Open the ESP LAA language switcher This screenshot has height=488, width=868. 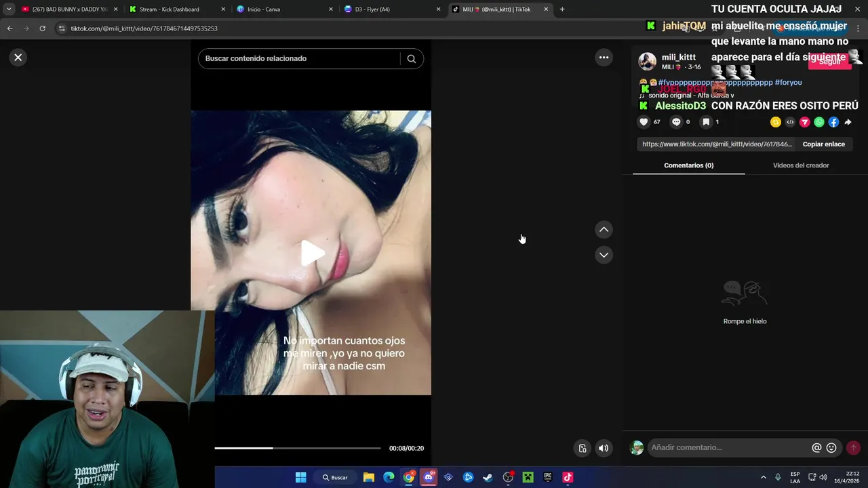click(795, 477)
